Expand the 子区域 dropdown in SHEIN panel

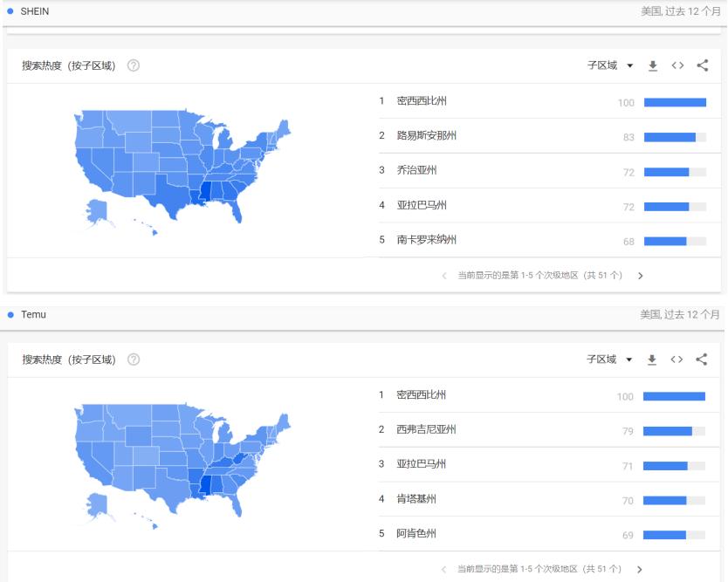click(610, 65)
